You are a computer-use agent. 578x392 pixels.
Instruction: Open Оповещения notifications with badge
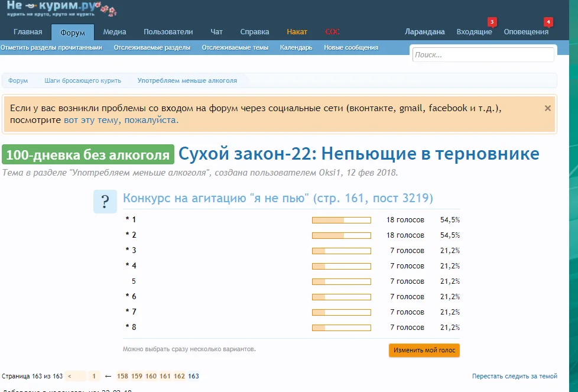tap(526, 32)
